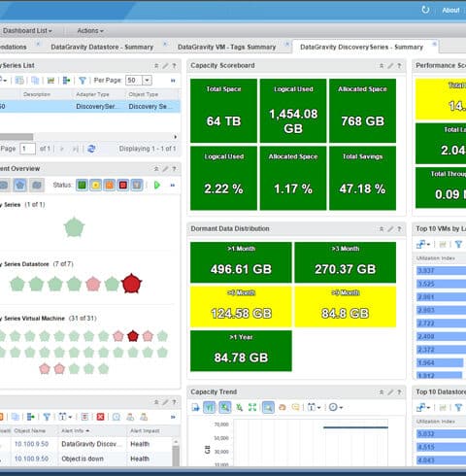Open 10.100.9.50 link in Object is down row
The width and height of the screenshot is (466, 476).
[31, 459]
